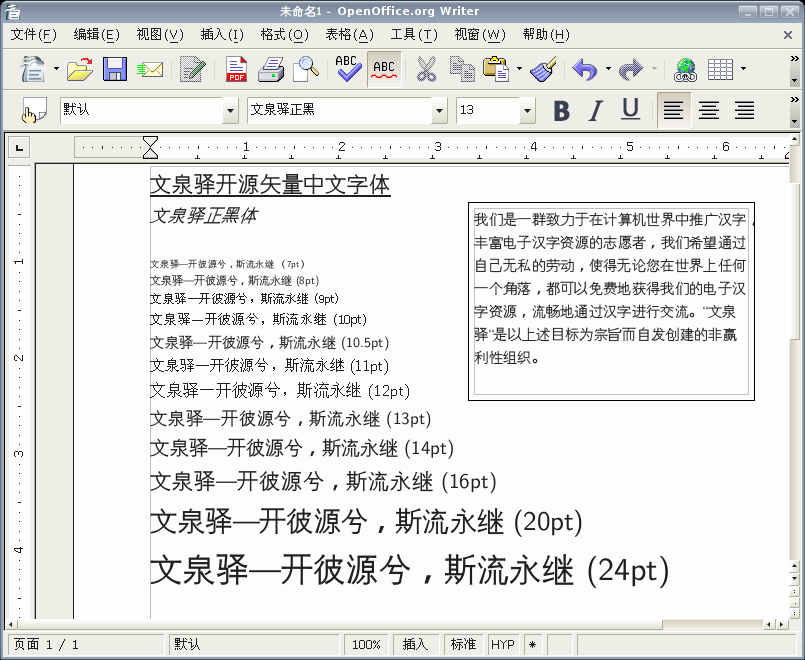Open a file with the folder icon
Viewport: 805px width, 660px height.
80,69
